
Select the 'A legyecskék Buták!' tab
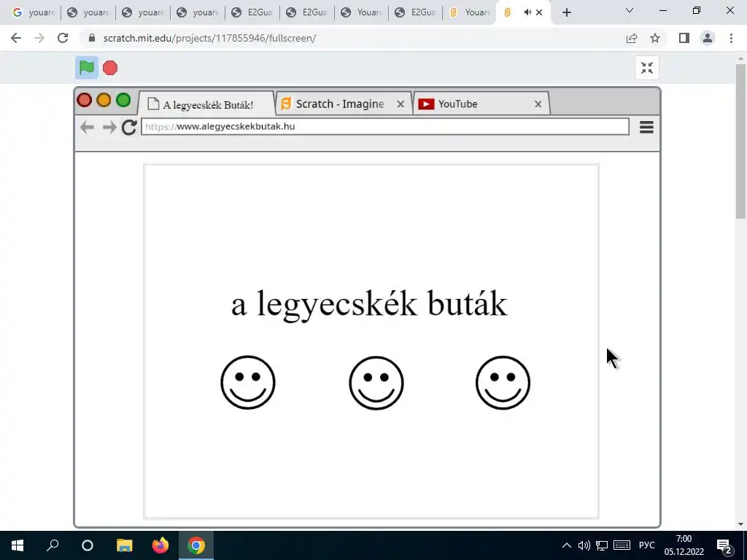tap(206, 104)
